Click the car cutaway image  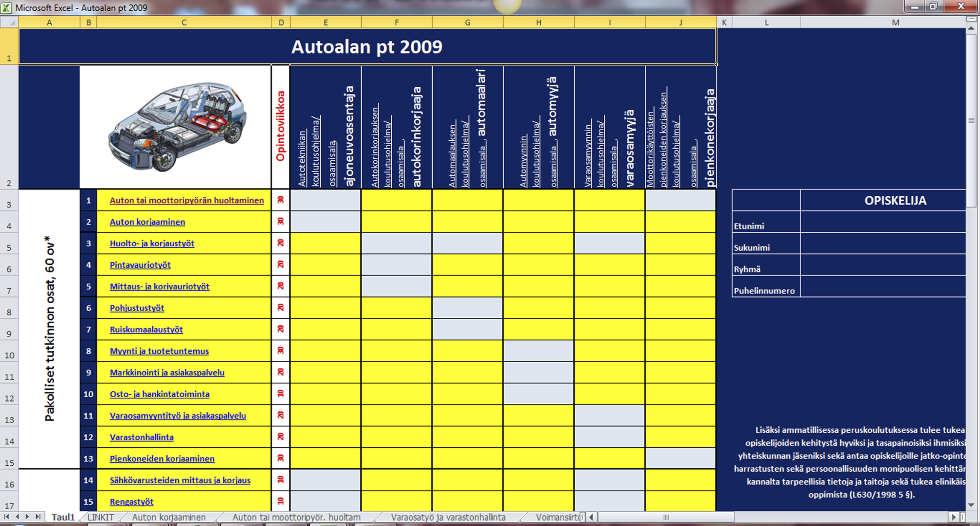(x=177, y=127)
